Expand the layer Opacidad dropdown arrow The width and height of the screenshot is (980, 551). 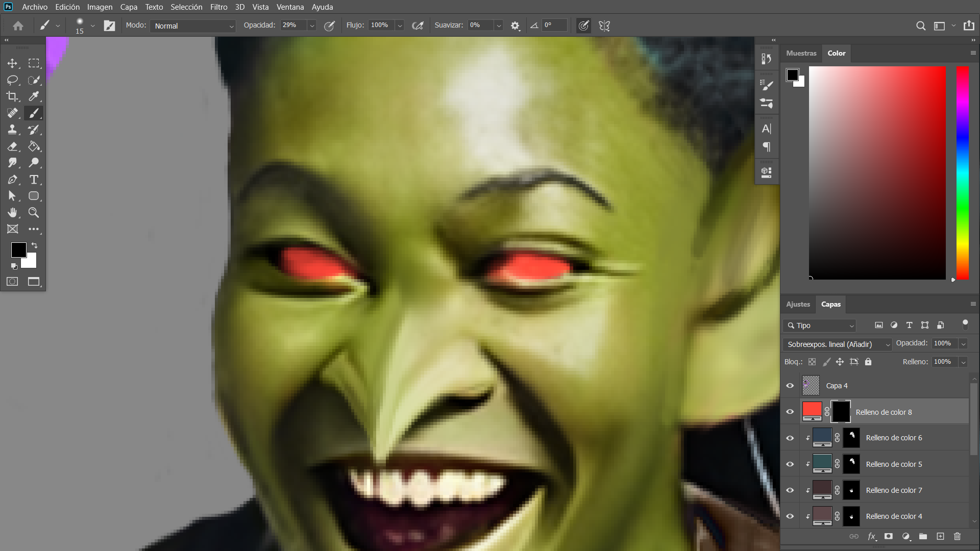(963, 344)
